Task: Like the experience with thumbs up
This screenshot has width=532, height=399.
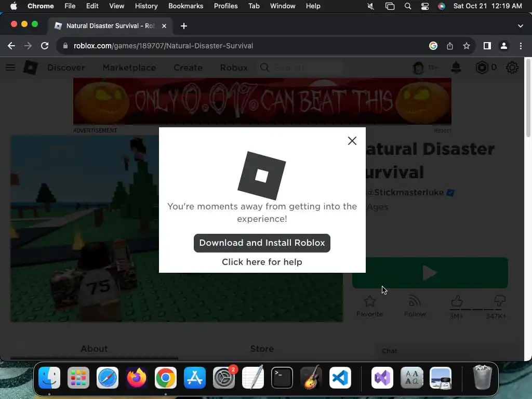Action: coord(457,301)
